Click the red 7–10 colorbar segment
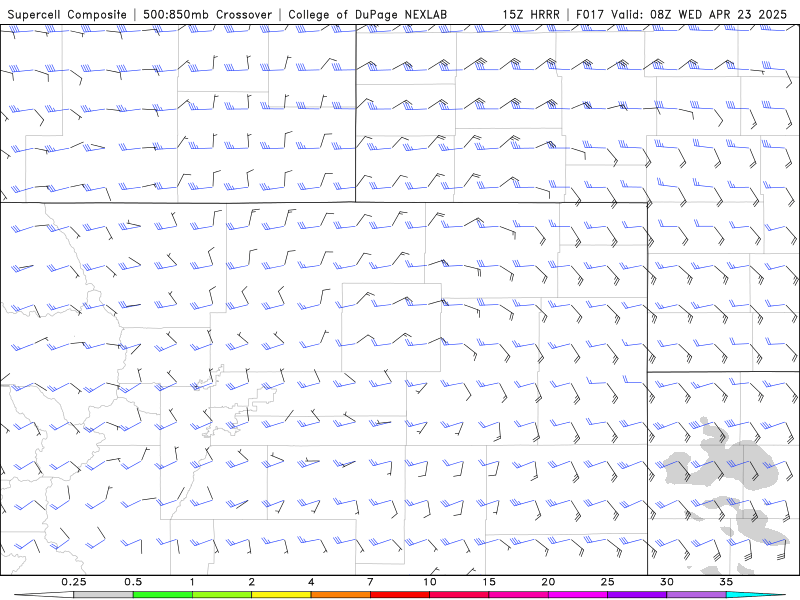 pos(399,595)
